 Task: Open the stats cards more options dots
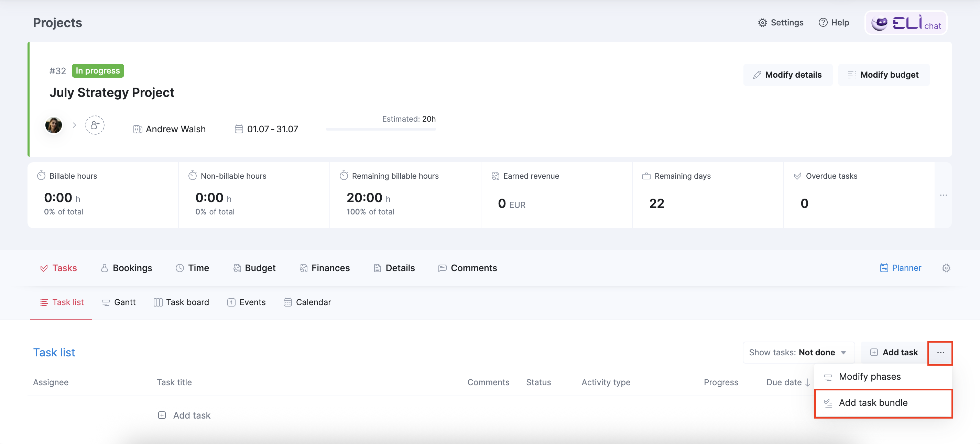click(x=943, y=196)
